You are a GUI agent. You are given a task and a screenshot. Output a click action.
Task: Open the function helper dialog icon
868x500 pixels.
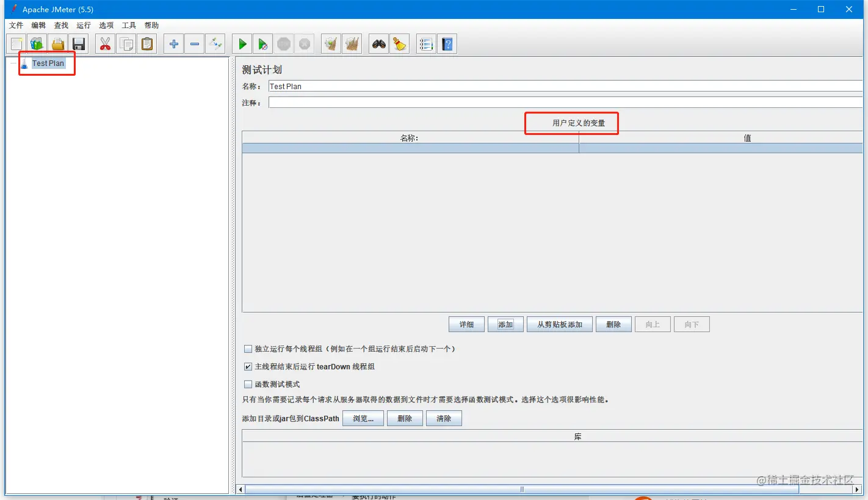point(427,44)
